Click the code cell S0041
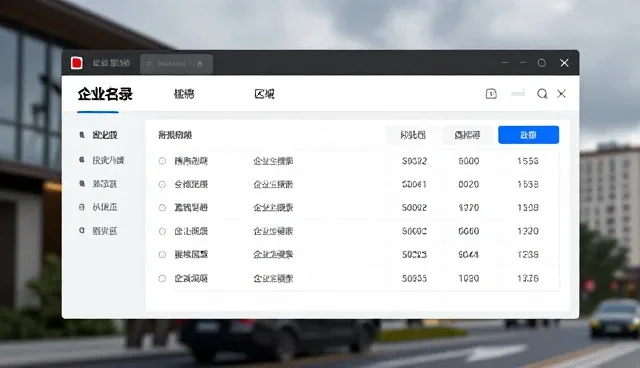 tap(414, 184)
